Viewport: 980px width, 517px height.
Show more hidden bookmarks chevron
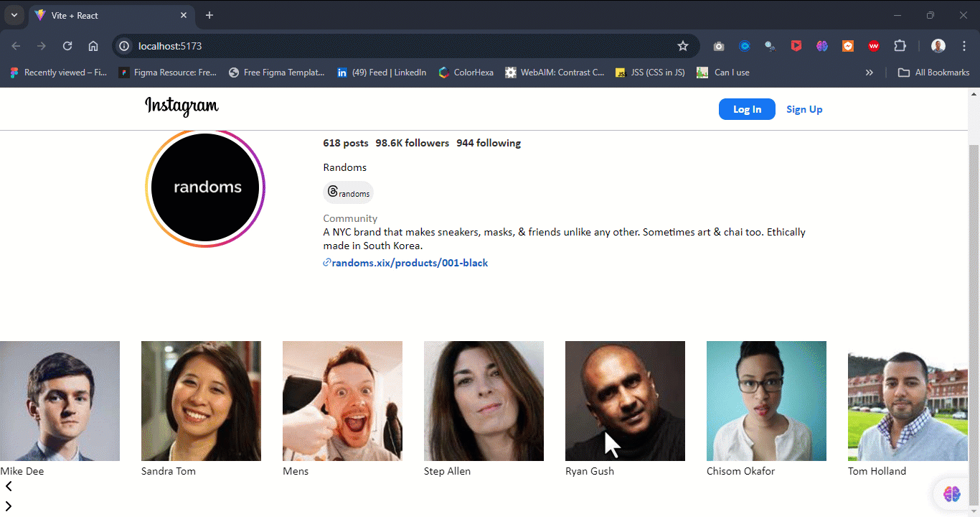pyautogui.click(x=870, y=73)
